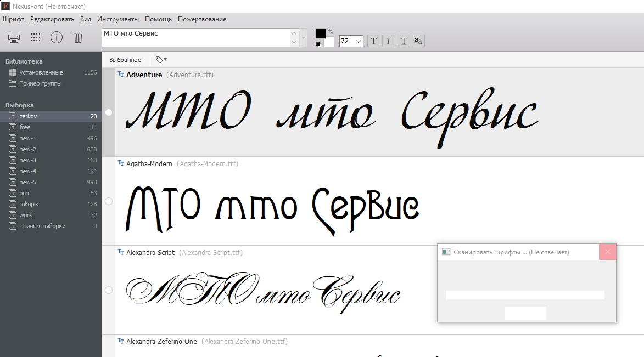
Task: Select установленные library with 1156 fonts
Action: [51, 72]
